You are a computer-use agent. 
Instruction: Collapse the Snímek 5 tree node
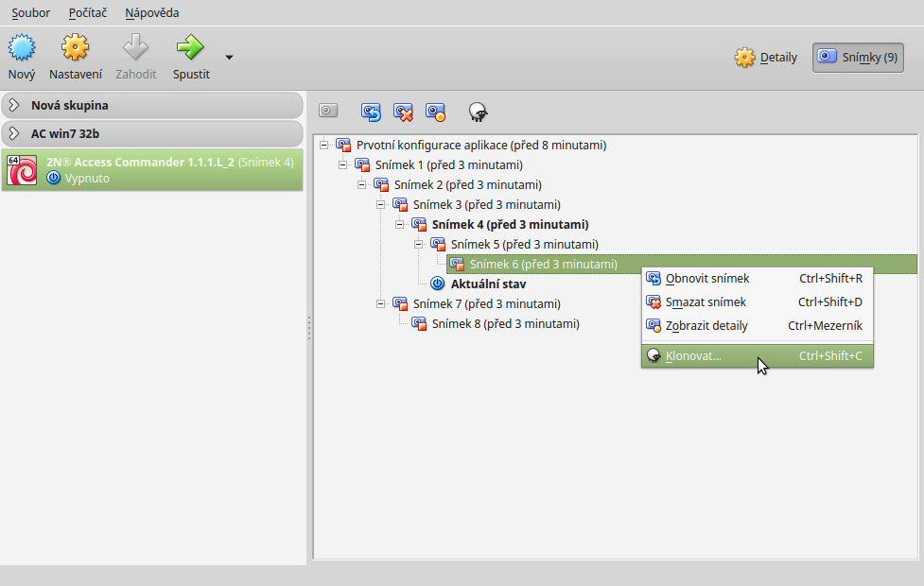point(418,245)
